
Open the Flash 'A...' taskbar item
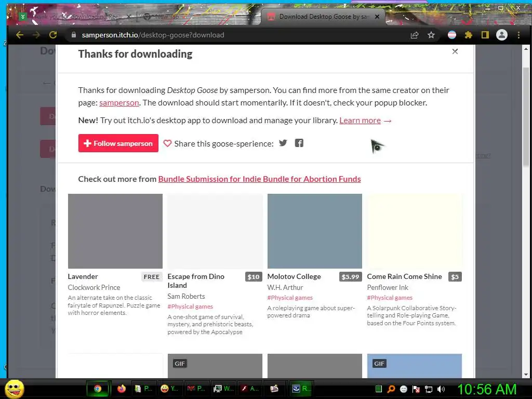pyautogui.click(x=250, y=389)
